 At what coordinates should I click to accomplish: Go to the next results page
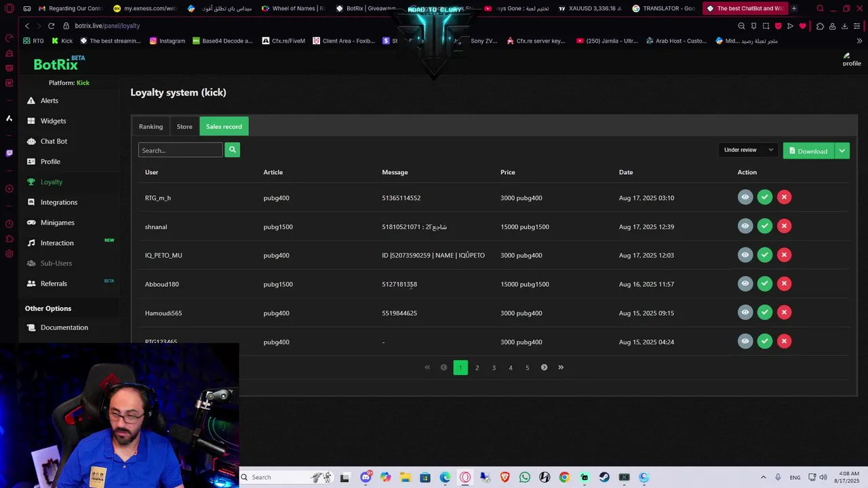pos(544,367)
